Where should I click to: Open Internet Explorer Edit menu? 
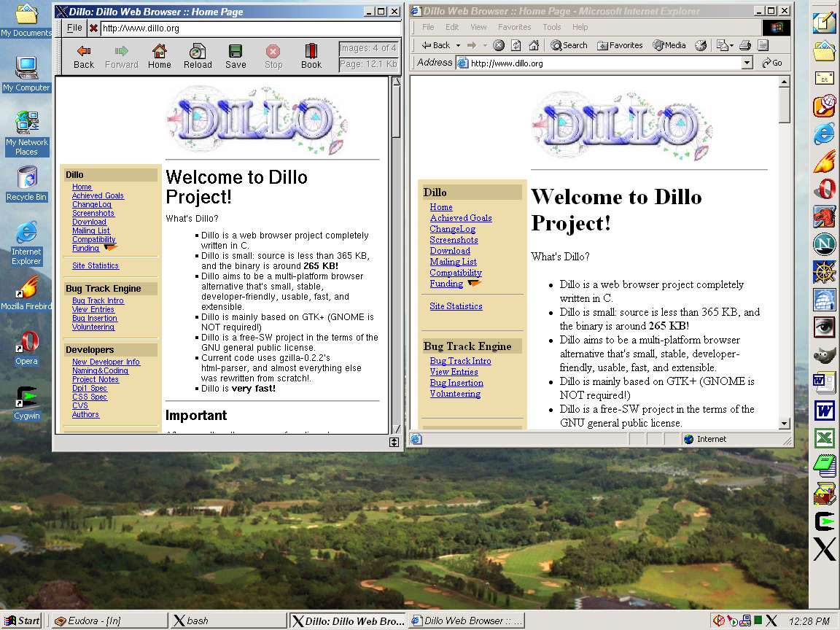coord(451,27)
